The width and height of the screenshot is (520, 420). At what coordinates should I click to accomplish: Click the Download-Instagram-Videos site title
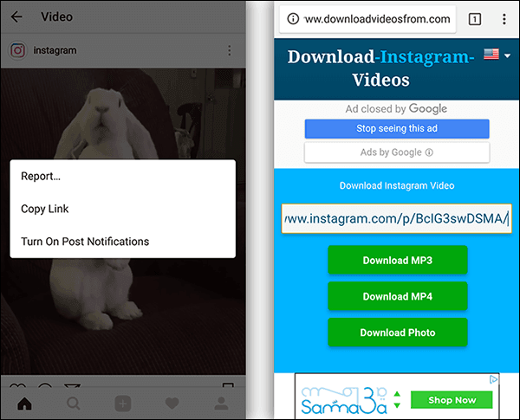point(381,68)
